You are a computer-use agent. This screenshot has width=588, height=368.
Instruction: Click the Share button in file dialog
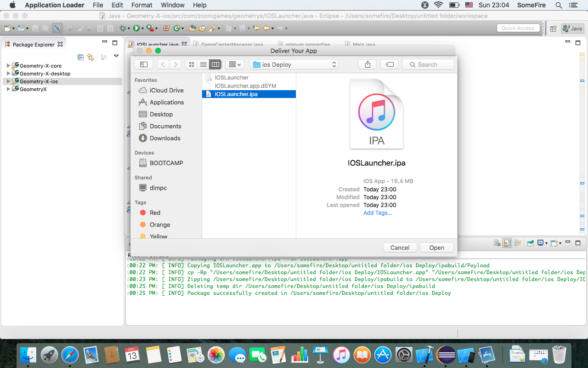pyautogui.click(x=367, y=64)
